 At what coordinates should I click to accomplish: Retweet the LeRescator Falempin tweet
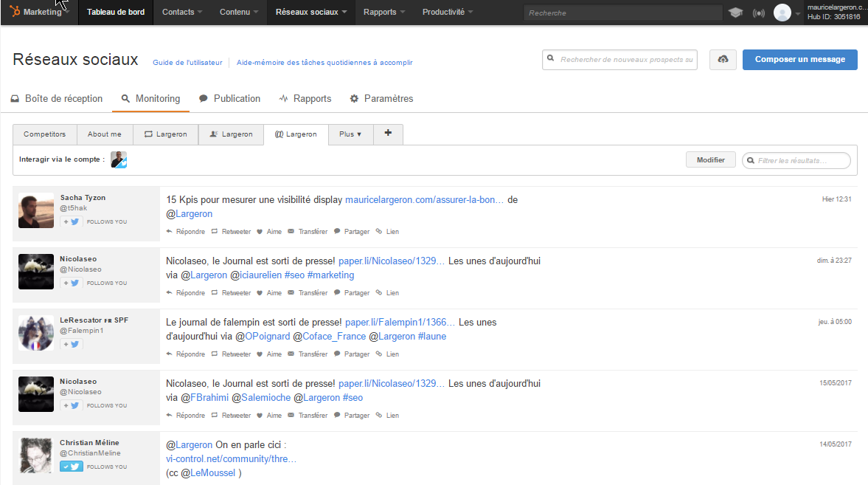click(231, 354)
